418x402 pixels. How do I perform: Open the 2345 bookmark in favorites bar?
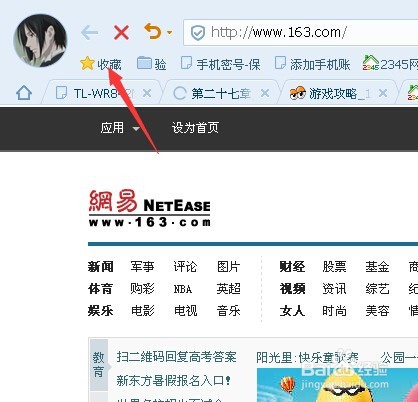pos(390,63)
